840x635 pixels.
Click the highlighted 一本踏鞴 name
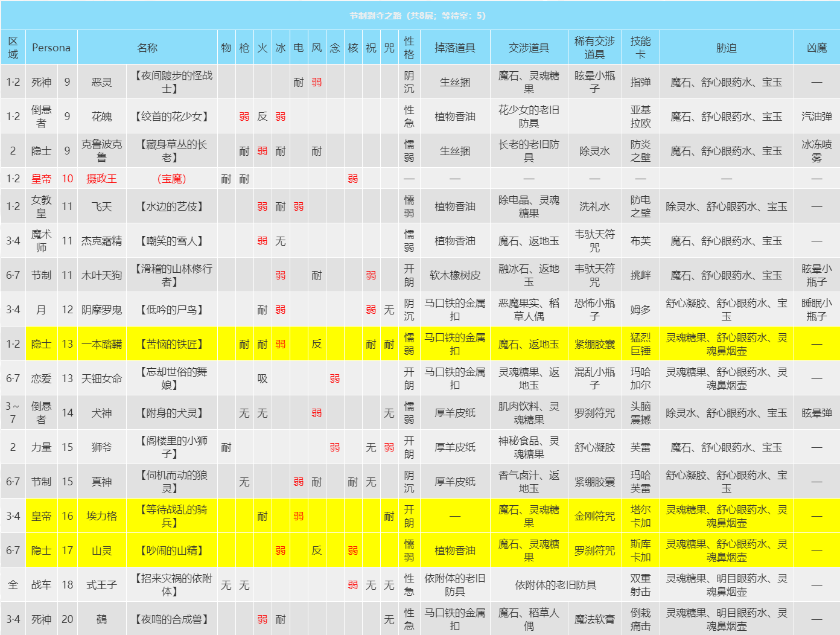[x=102, y=344]
